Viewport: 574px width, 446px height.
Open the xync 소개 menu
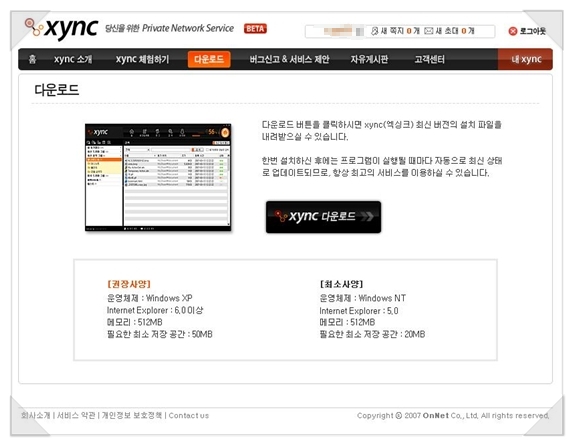pyautogui.click(x=73, y=59)
